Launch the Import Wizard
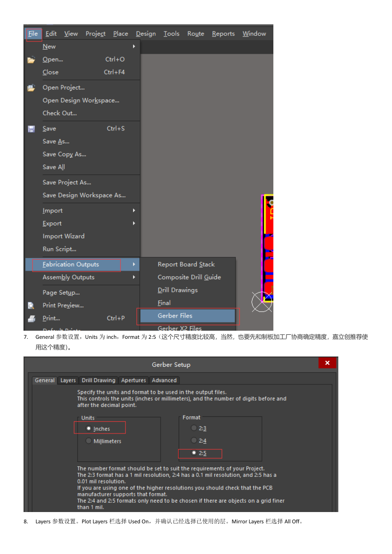The width and height of the screenshot is (392, 554). pos(82,236)
